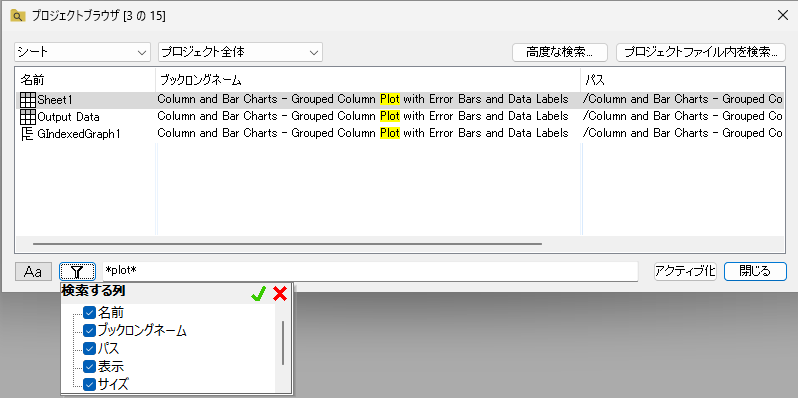Select the GIndexedGraph1 row name
The image size is (798, 398).
[79, 134]
